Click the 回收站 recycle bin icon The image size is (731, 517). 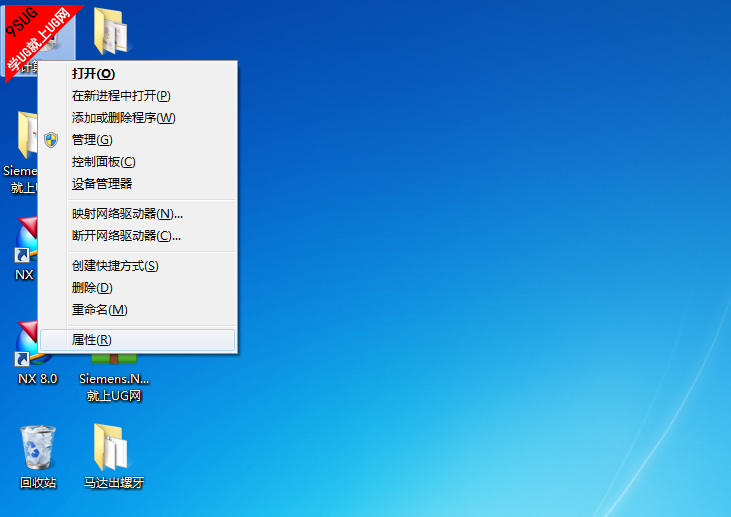[x=38, y=448]
